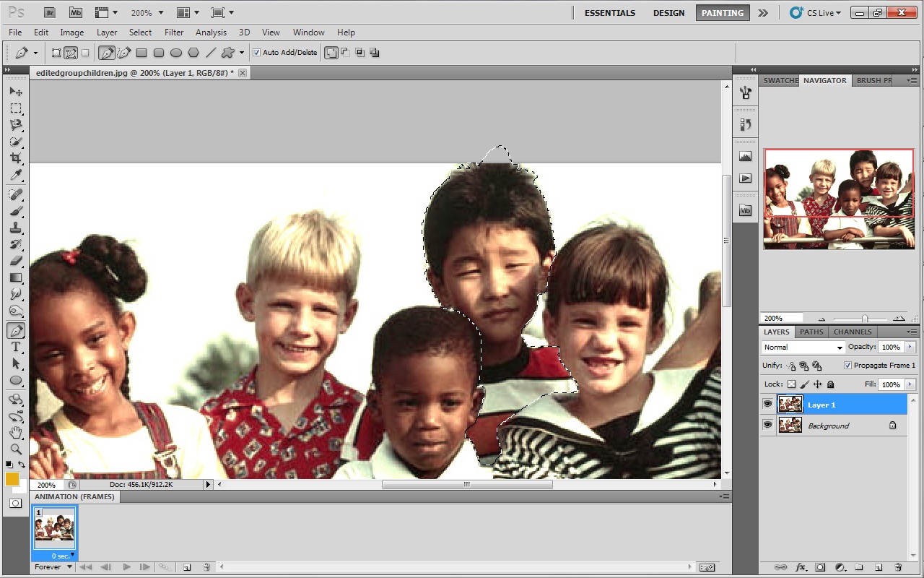Select the Lasso tool
The image size is (924, 578).
16,125
